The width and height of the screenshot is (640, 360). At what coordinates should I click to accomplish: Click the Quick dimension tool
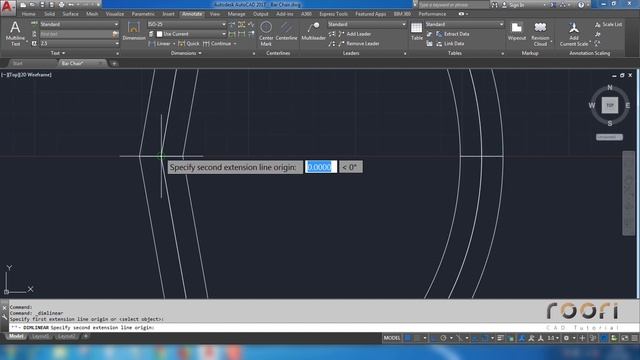(189, 44)
